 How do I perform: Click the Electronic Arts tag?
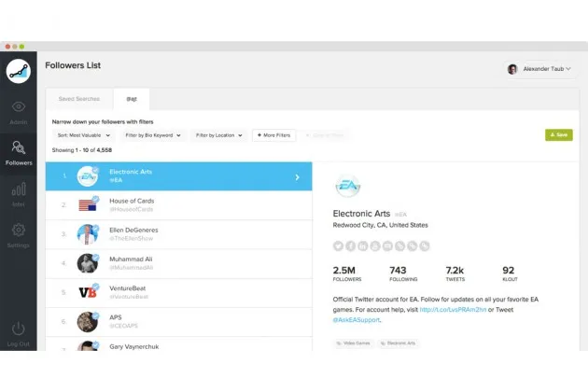(399, 343)
